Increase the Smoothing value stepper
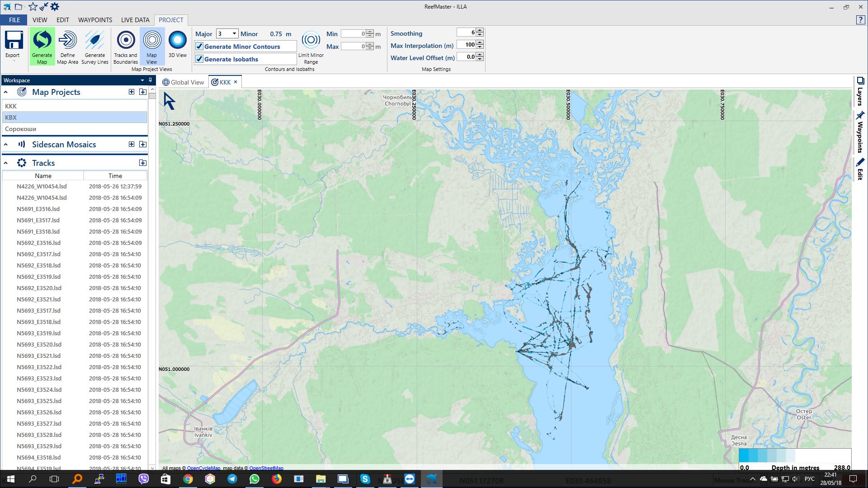The image size is (868, 488). click(x=480, y=30)
